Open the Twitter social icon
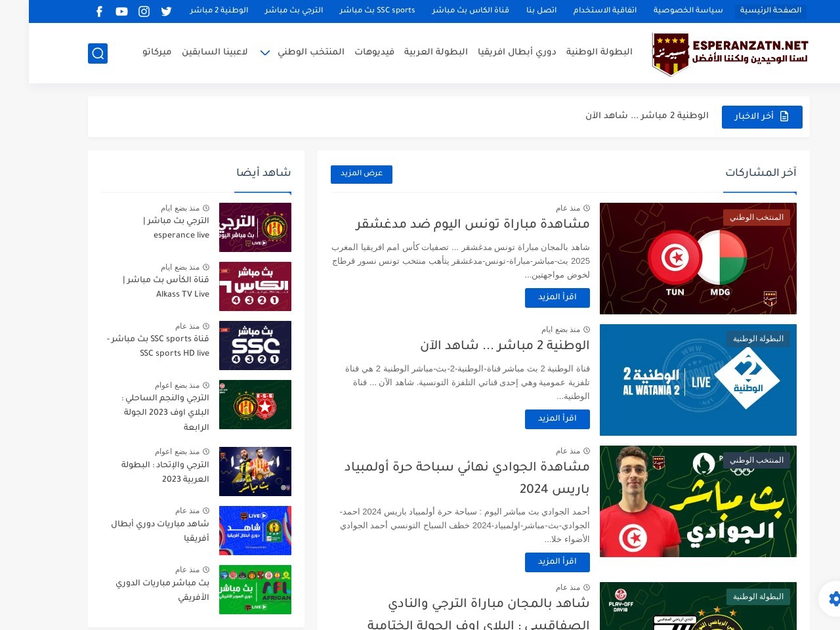This screenshot has height=630, width=840. (167, 11)
